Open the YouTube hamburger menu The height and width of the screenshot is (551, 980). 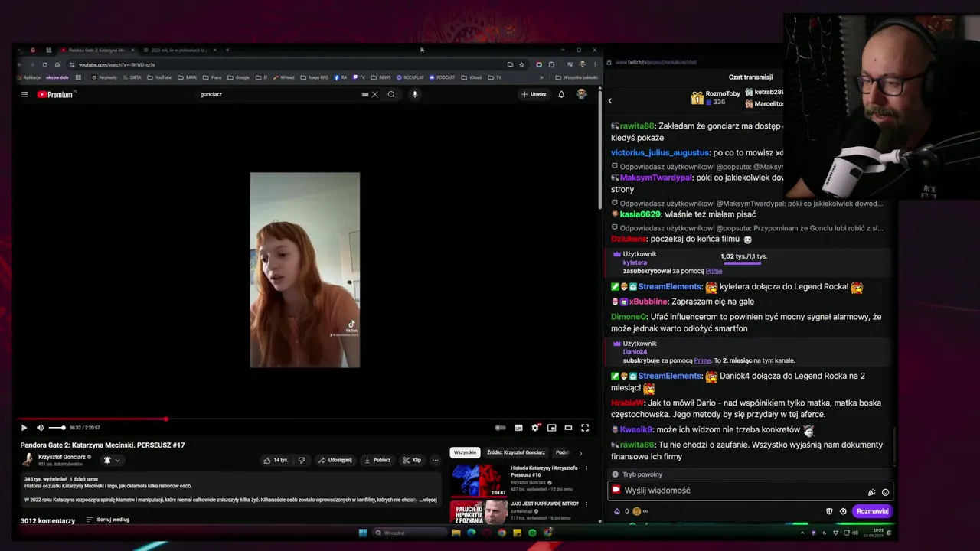[24, 94]
